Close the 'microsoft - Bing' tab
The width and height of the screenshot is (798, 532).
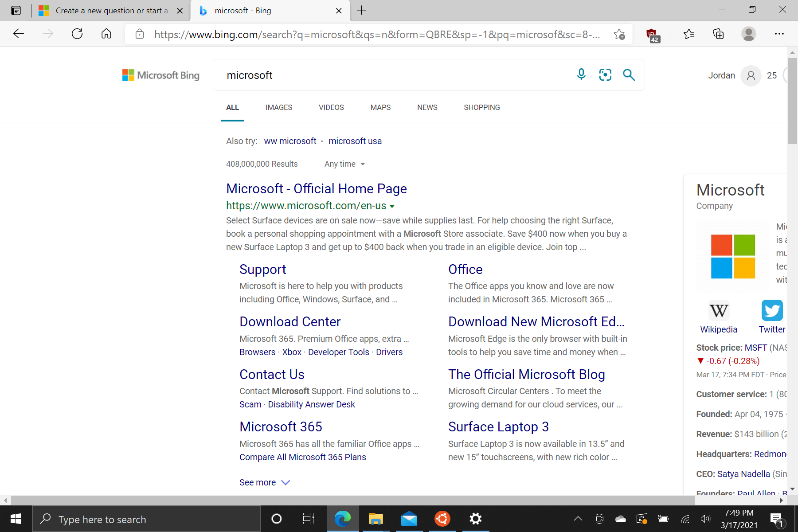[339, 11]
